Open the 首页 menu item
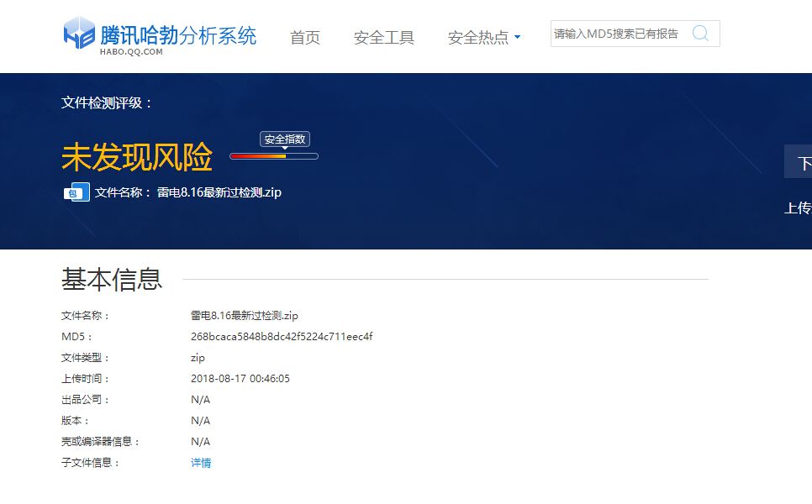 (x=305, y=37)
